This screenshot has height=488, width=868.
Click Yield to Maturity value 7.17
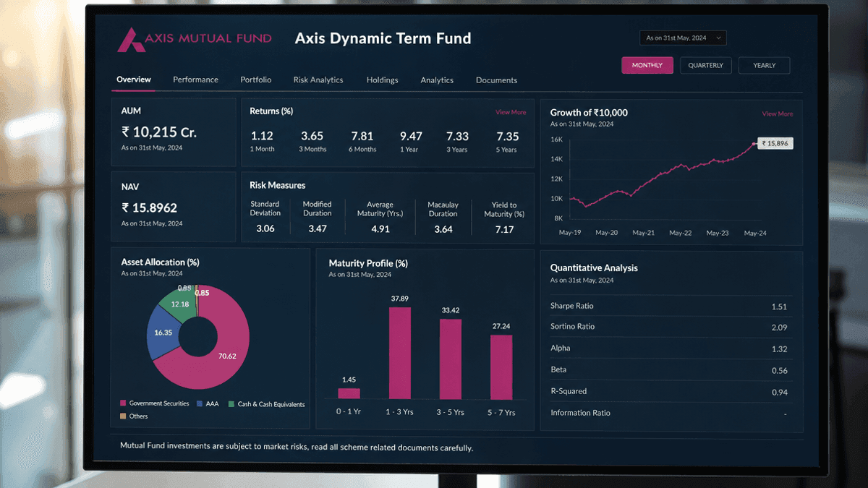504,229
